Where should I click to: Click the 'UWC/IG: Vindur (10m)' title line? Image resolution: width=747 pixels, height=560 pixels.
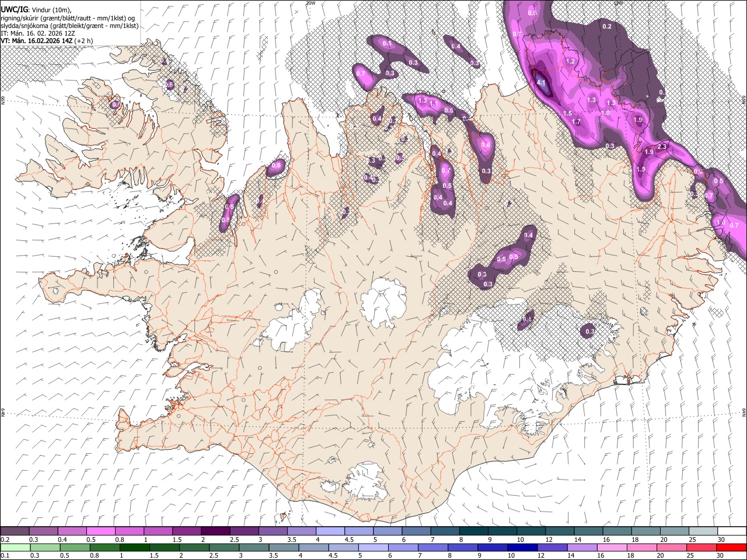coord(36,9)
